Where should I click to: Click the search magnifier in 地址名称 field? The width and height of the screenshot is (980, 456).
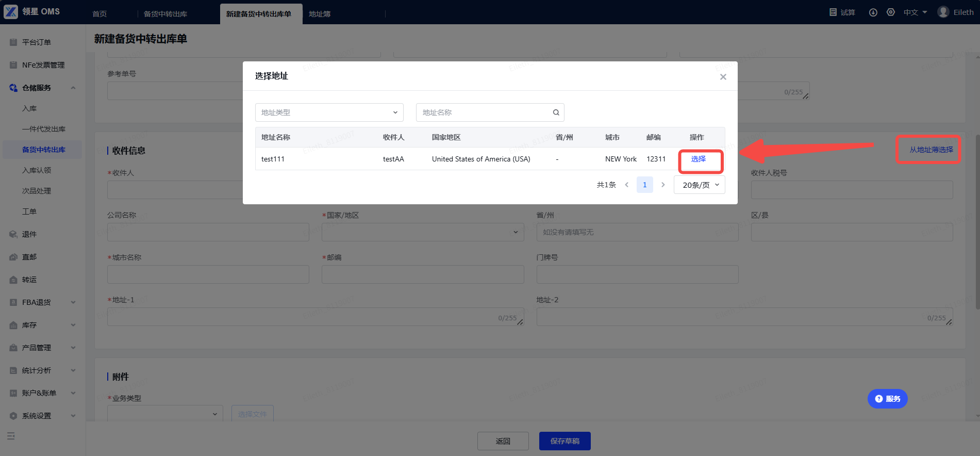pos(556,112)
